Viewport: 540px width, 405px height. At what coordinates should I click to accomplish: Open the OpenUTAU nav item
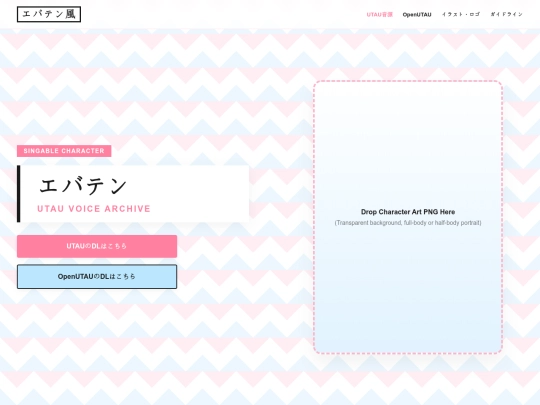(x=417, y=14)
